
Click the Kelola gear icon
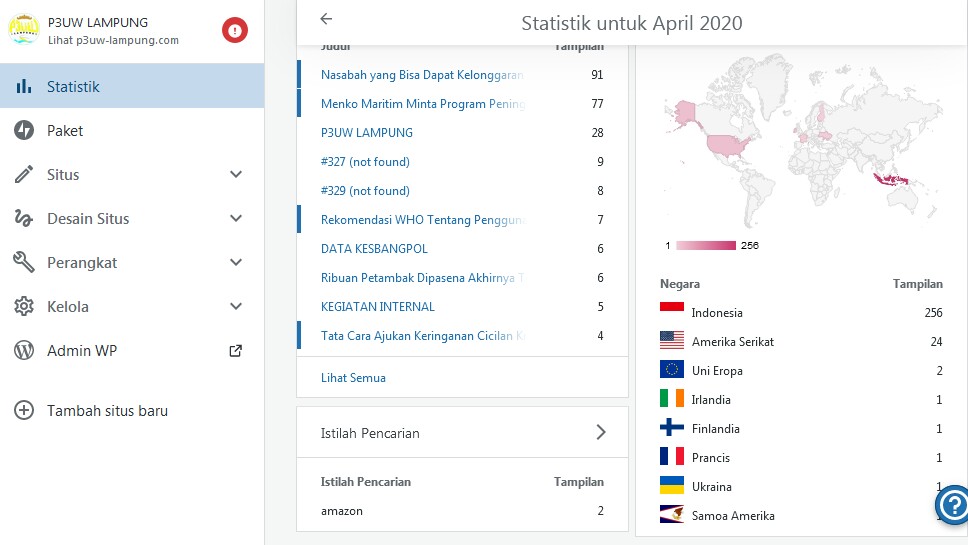tap(24, 306)
